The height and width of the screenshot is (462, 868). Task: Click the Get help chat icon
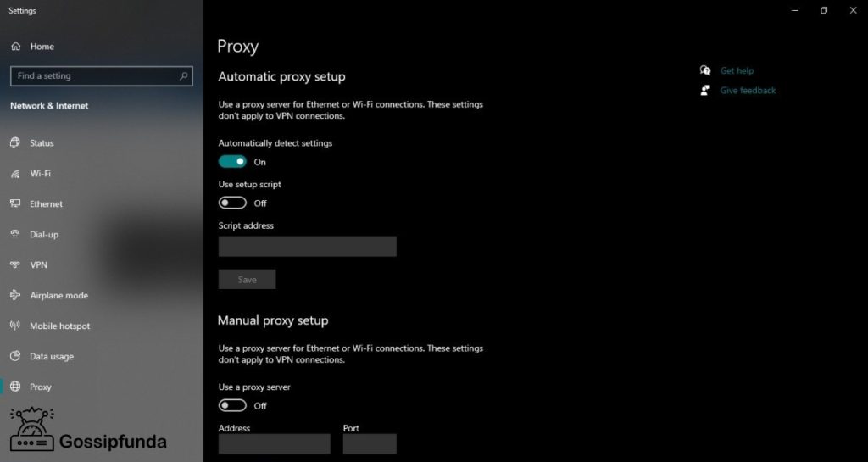pyautogui.click(x=705, y=70)
